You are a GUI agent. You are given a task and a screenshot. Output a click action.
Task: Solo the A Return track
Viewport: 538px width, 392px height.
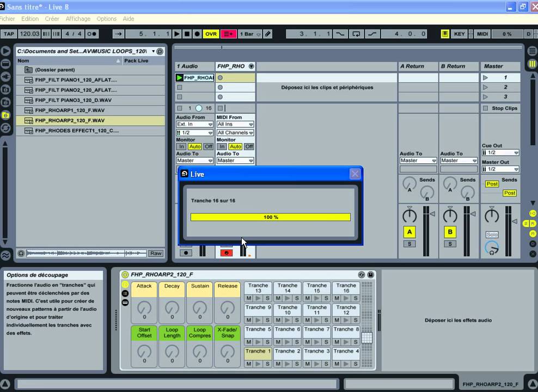pyautogui.click(x=409, y=244)
